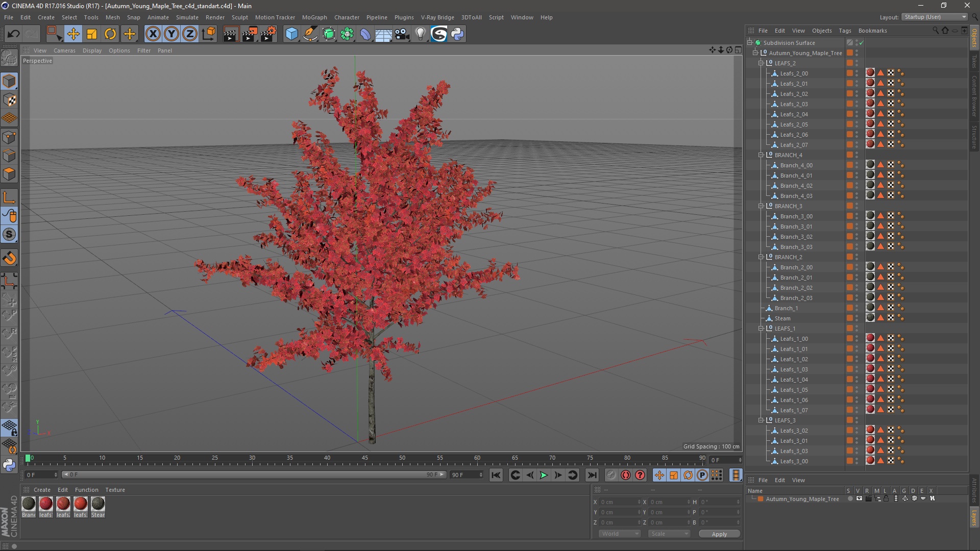Go to end of animation

point(592,475)
